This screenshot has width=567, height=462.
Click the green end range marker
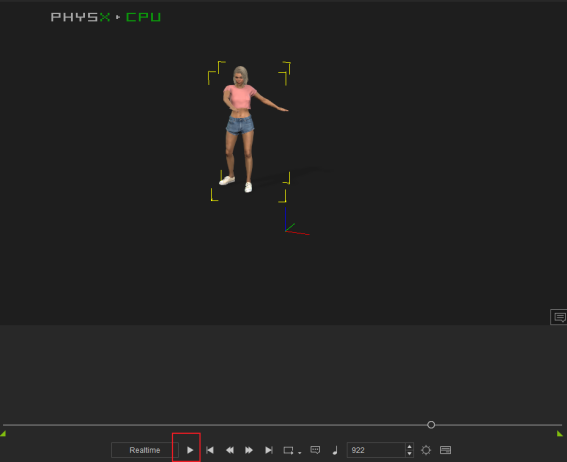[x=560, y=433]
